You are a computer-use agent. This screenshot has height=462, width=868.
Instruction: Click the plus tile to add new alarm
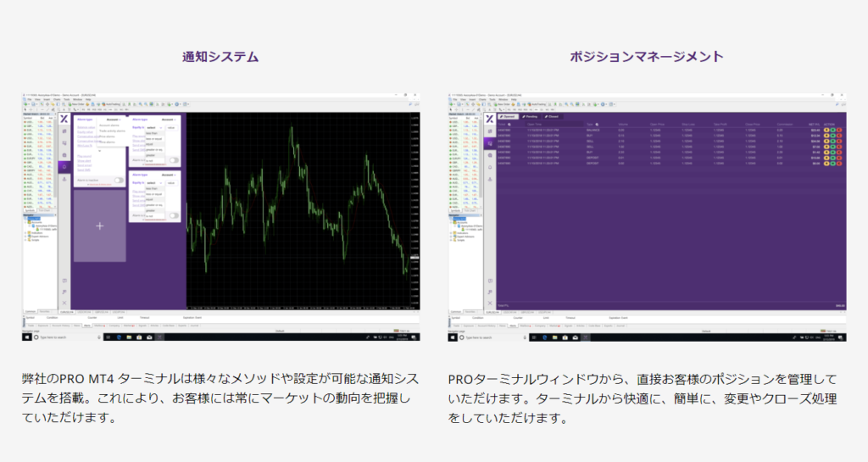(100, 225)
